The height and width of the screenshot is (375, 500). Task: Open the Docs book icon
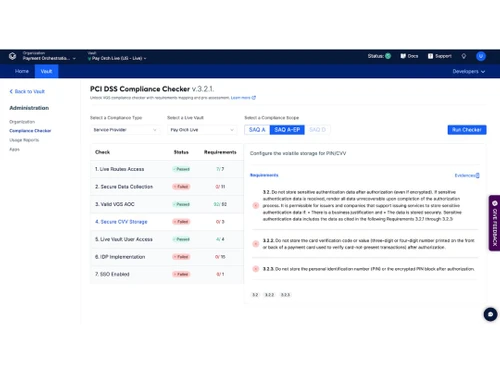coord(403,56)
